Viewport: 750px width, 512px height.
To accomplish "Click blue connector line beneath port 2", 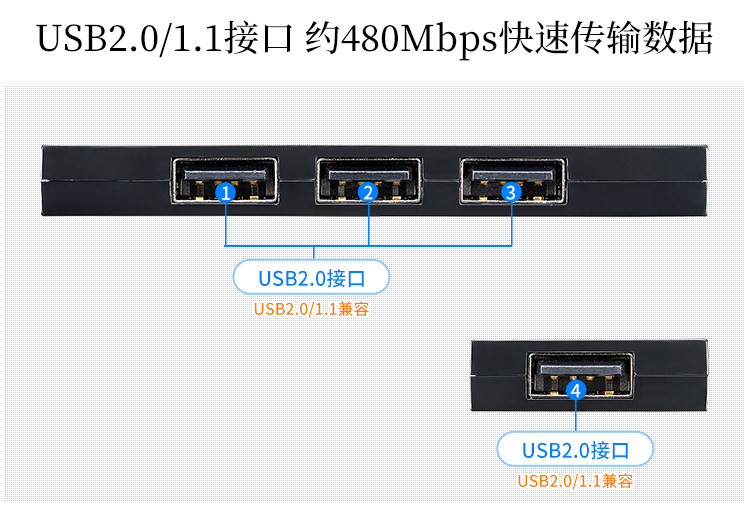I will click(368, 224).
